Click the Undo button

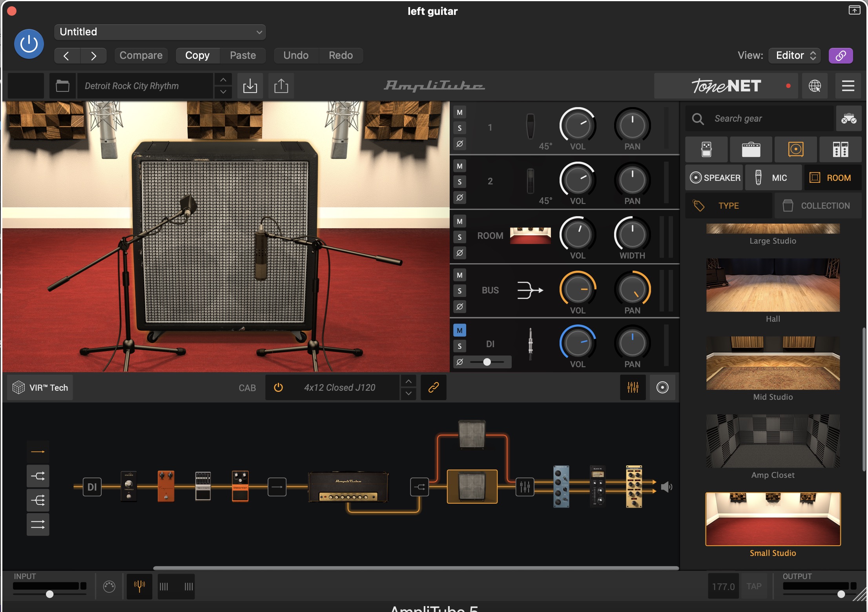[296, 55]
